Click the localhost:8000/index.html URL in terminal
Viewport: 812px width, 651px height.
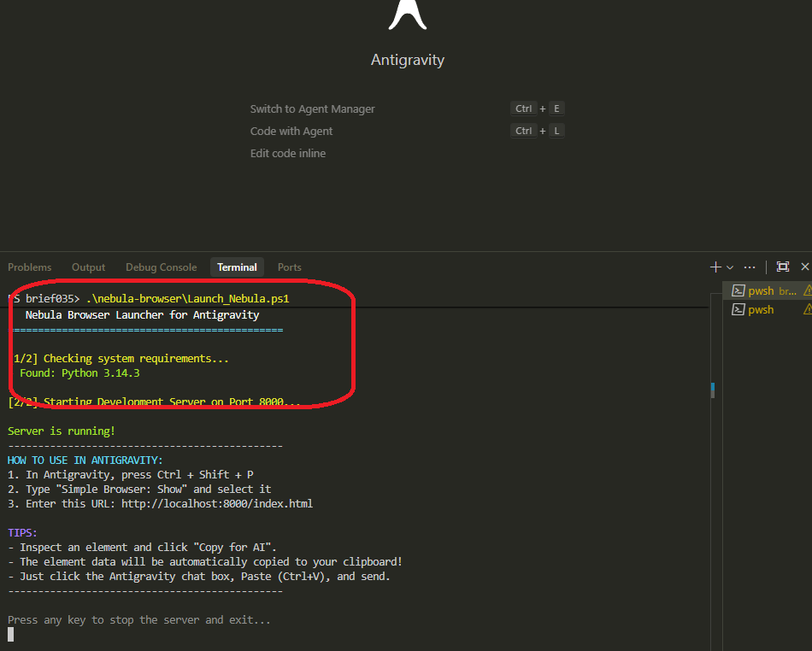[216, 504]
